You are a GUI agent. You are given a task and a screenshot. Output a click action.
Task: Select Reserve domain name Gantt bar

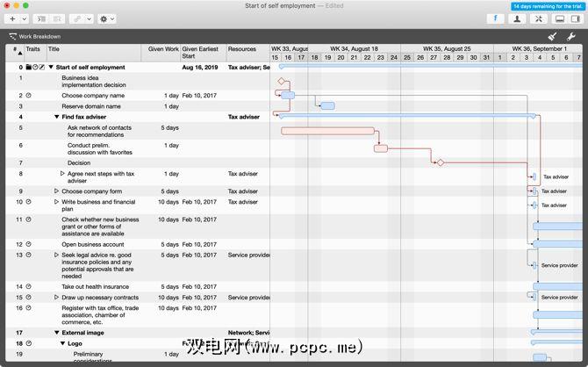(327, 106)
